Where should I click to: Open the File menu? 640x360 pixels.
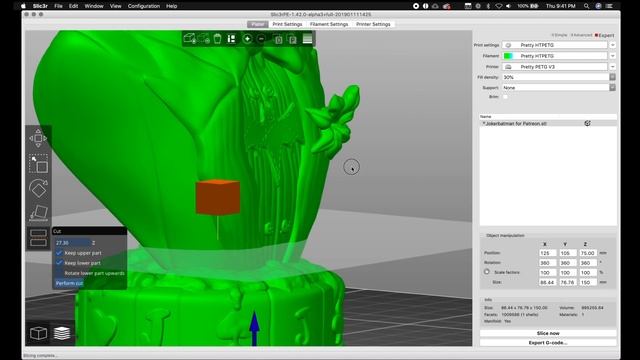tap(58, 6)
